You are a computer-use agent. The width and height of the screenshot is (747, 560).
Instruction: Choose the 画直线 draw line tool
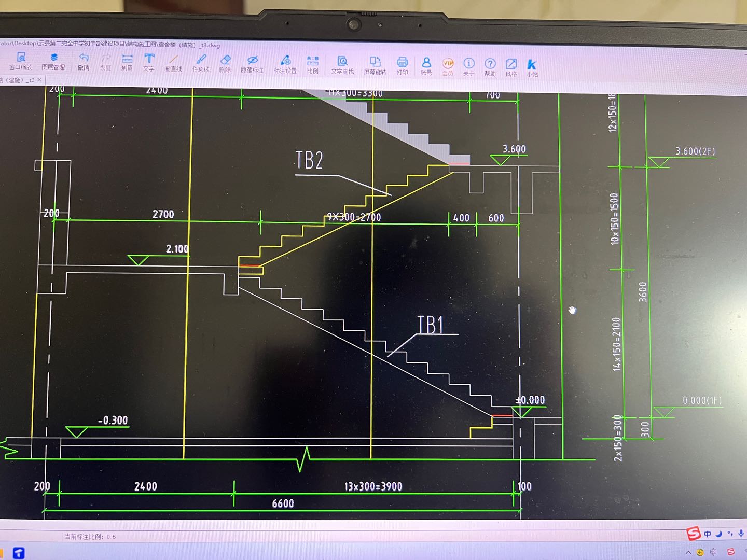coord(173,63)
